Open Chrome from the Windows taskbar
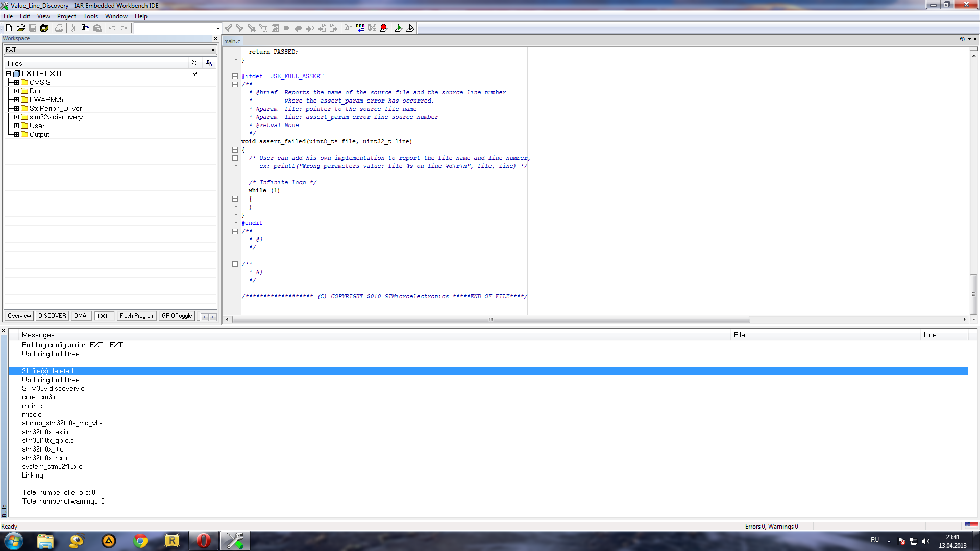This screenshot has height=551, width=980. (x=140, y=541)
